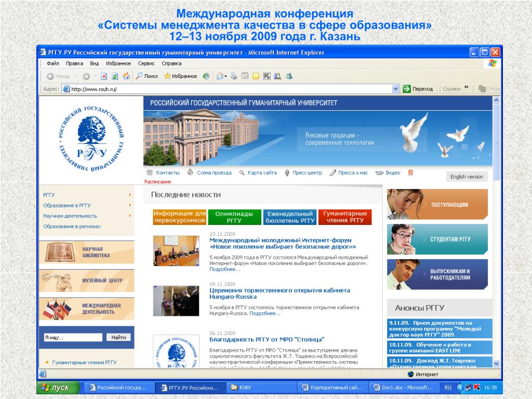Click the K icon in toolbar
Image resolution: width=532 pixels, height=399 pixels.
point(267,76)
